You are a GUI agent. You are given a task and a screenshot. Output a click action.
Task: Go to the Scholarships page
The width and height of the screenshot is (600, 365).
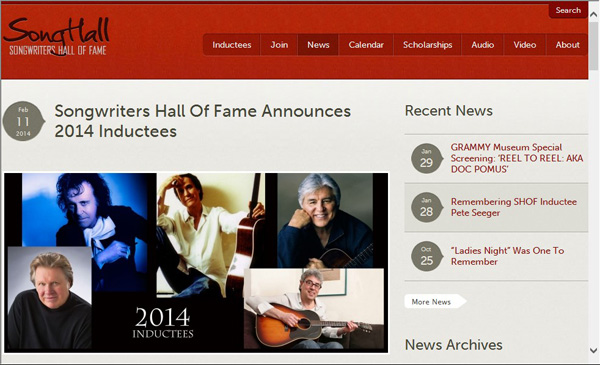pos(427,45)
